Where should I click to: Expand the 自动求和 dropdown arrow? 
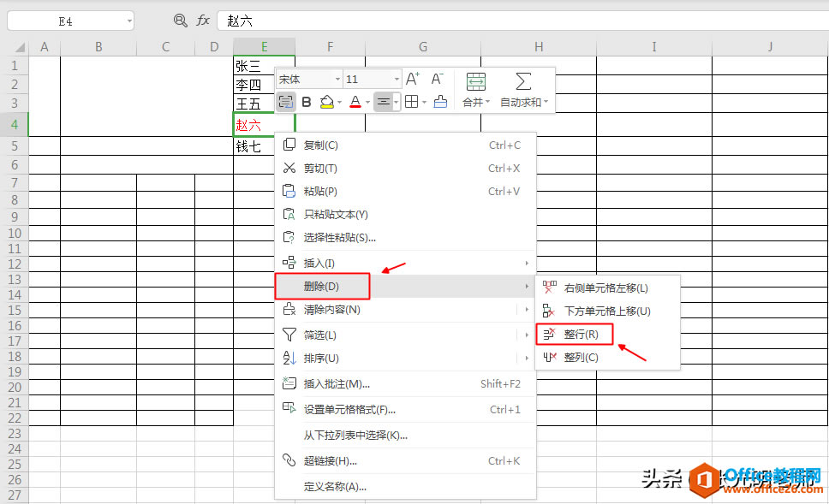(x=546, y=102)
